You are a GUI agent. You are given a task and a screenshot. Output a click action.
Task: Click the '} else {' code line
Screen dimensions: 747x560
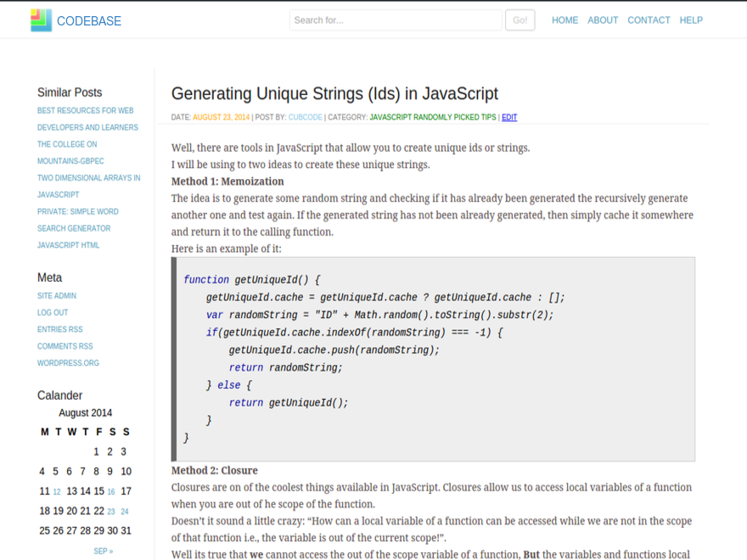(229, 385)
